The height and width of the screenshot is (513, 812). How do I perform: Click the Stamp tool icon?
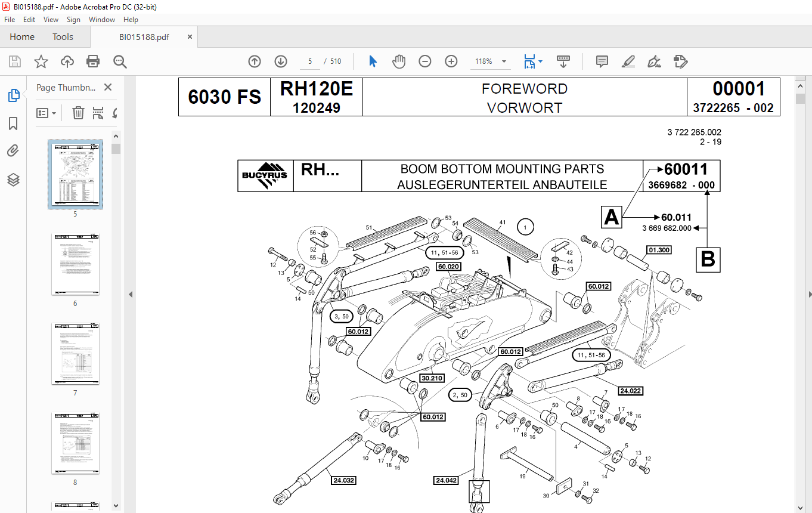pyautogui.click(x=680, y=61)
